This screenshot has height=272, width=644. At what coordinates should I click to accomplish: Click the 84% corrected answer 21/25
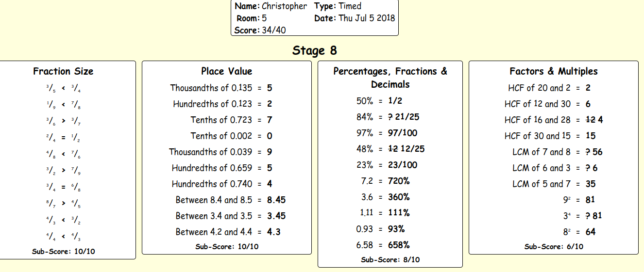tap(406, 117)
